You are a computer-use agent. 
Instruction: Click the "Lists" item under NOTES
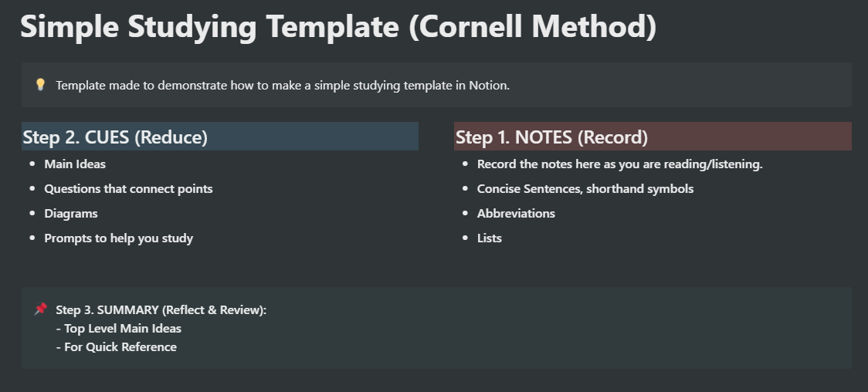490,238
